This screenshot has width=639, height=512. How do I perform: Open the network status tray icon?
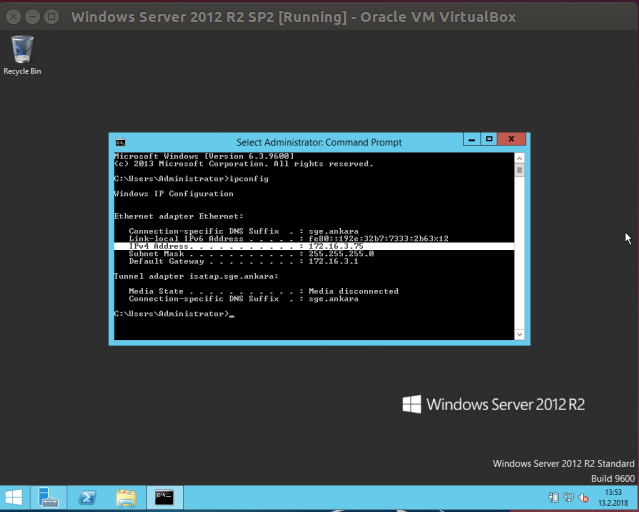tap(568, 498)
